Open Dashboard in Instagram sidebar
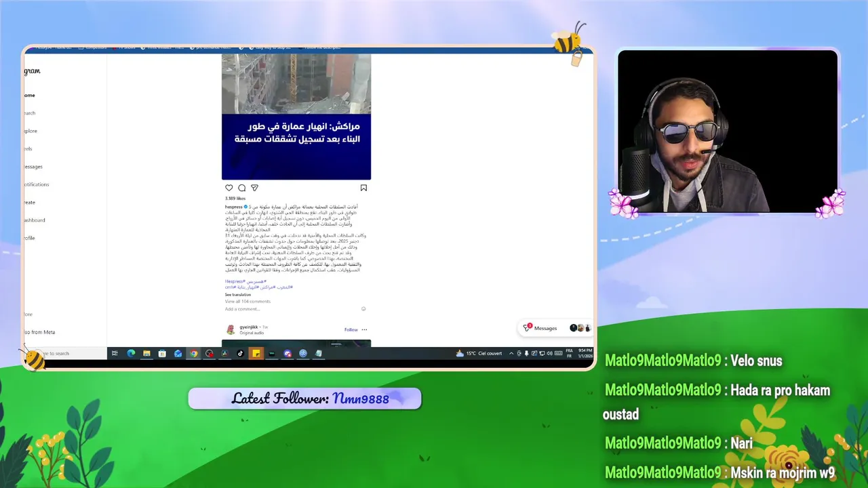Image resolution: width=868 pixels, height=488 pixels. (x=35, y=220)
